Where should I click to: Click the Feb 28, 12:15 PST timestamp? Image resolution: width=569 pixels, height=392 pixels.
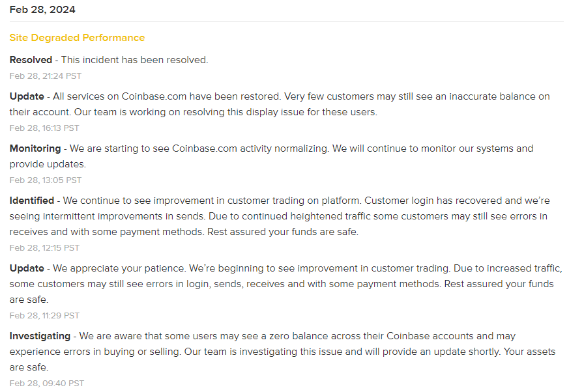pyautogui.click(x=44, y=247)
